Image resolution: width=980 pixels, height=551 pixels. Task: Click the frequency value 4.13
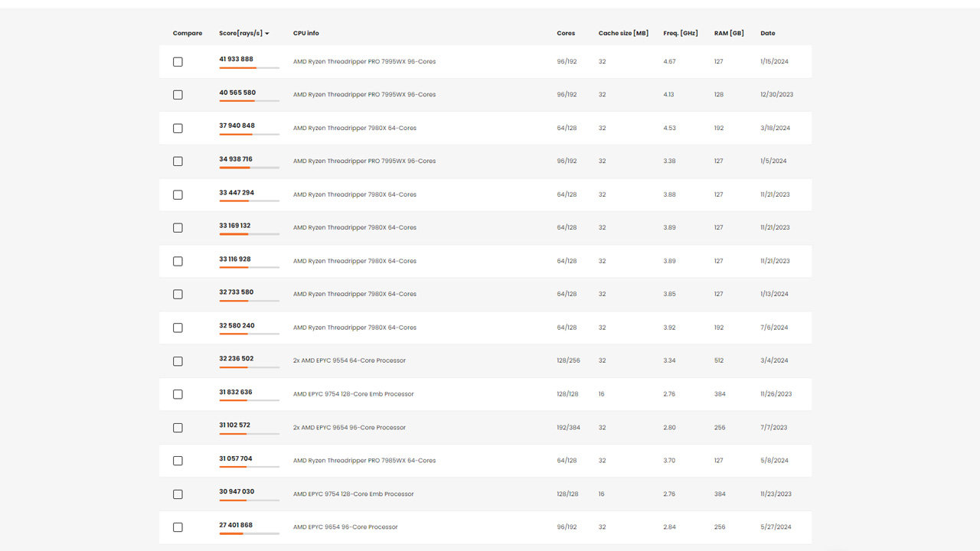click(669, 95)
